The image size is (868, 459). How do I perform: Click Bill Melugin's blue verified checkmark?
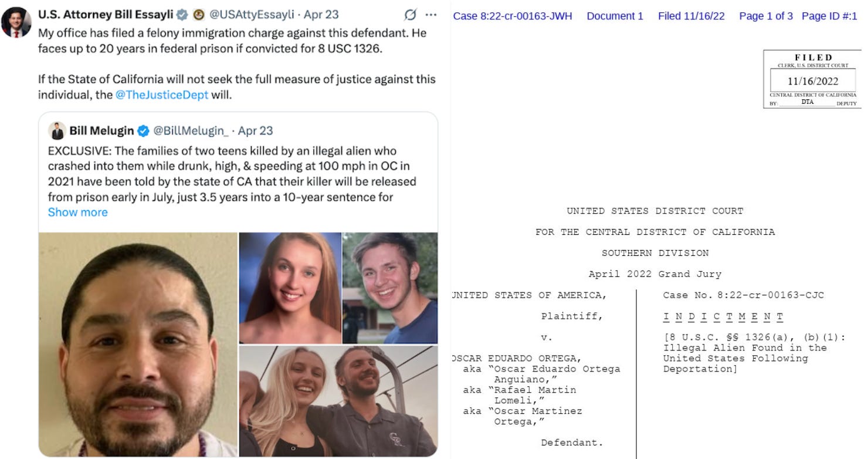tap(143, 131)
